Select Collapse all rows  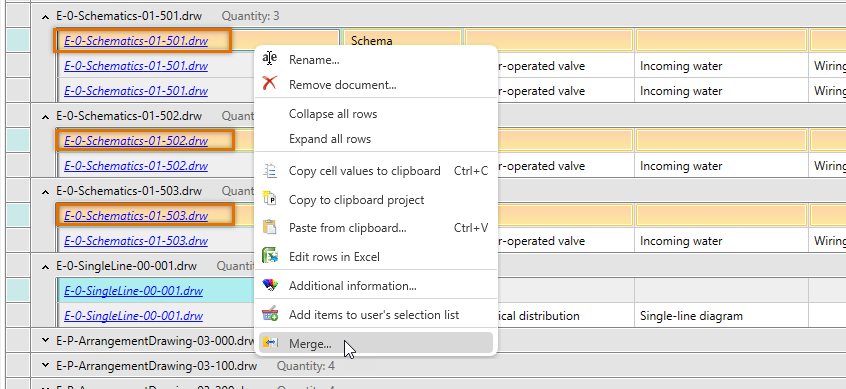click(376, 114)
